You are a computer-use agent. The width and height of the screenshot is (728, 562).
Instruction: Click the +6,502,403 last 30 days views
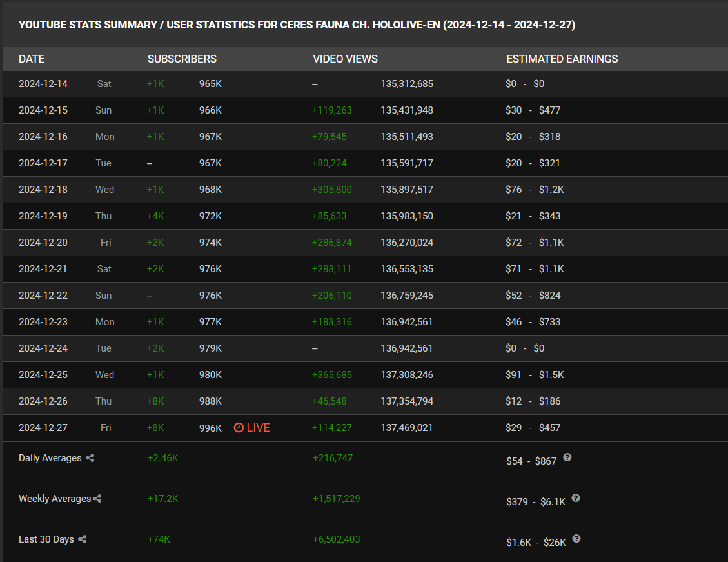(x=336, y=539)
